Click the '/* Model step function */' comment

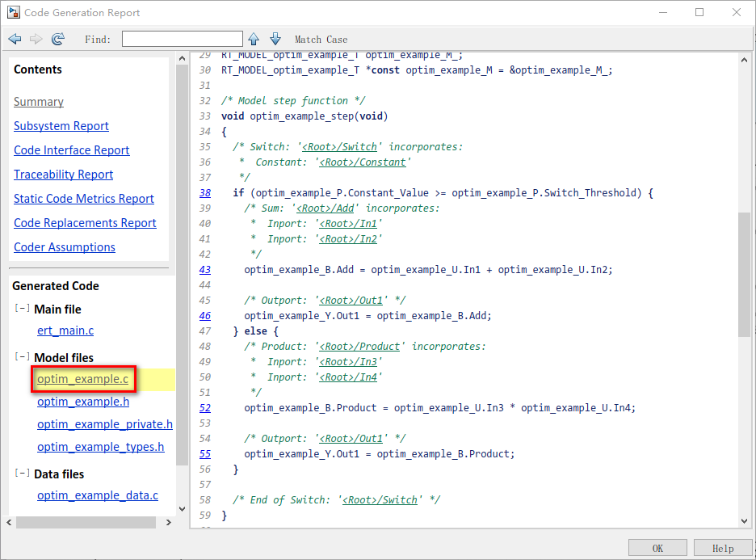coord(293,101)
